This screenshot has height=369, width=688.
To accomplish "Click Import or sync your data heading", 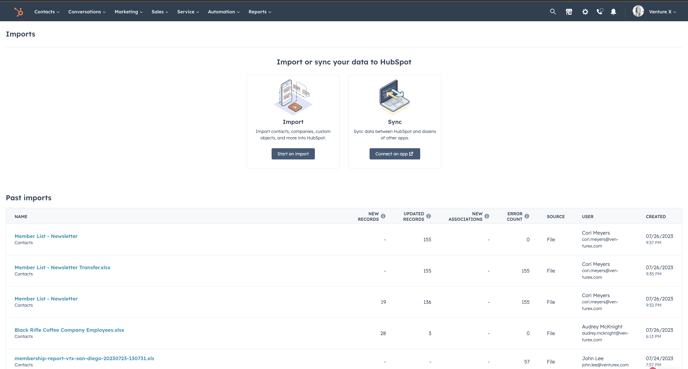I will tap(344, 62).
